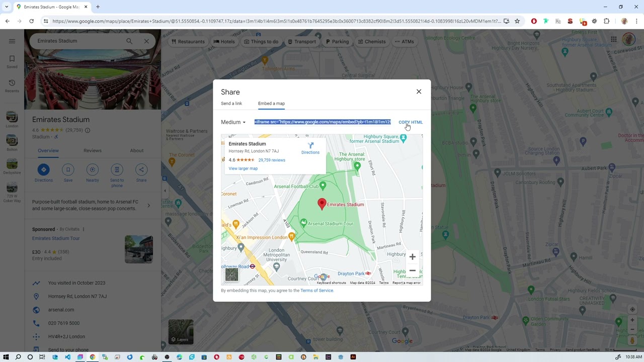
Task: Click the arsenal.com website row
Action: (x=93, y=310)
